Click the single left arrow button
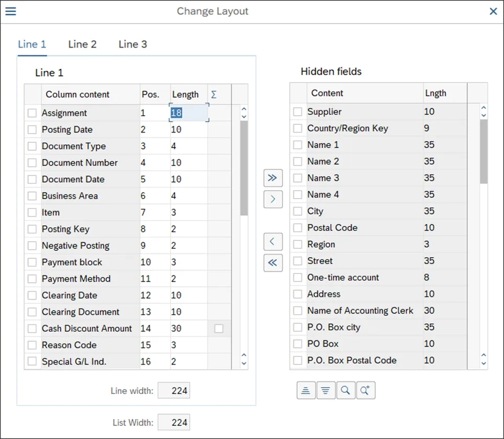 click(x=273, y=242)
